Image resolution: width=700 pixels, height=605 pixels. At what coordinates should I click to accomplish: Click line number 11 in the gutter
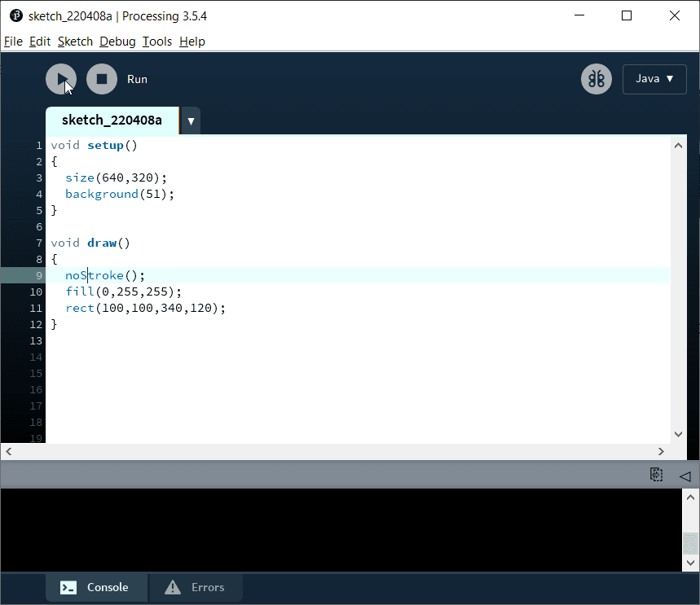coord(36,309)
